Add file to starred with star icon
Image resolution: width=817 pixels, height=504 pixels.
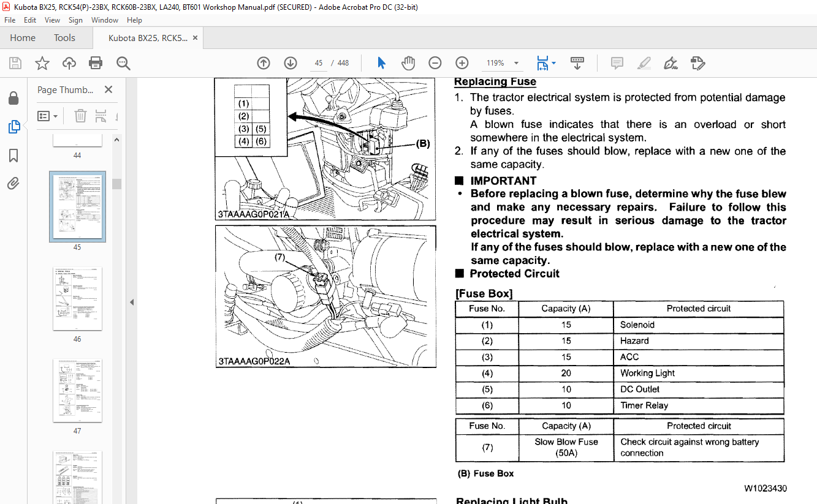pyautogui.click(x=42, y=63)
